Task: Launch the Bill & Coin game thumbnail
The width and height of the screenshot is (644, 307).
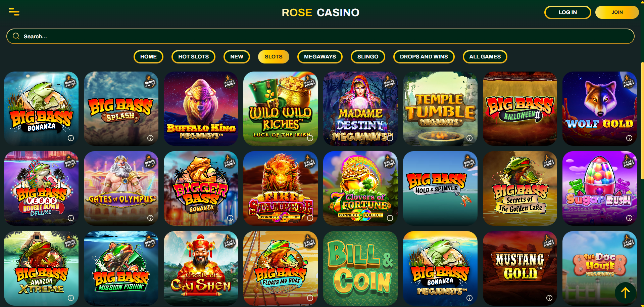Action: point(360,268)
